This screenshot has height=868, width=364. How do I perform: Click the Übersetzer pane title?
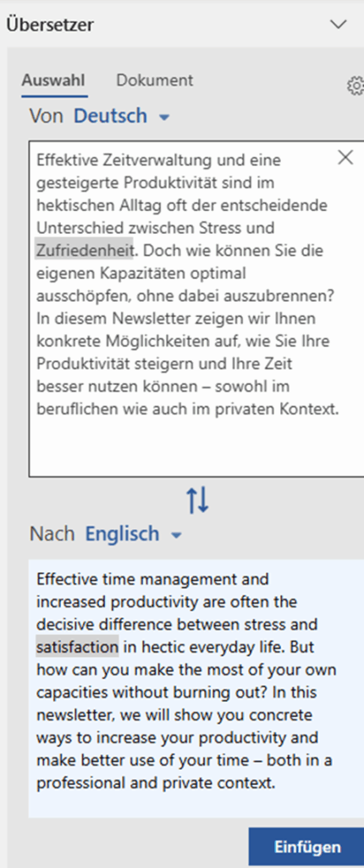click(x=50, y=25)
